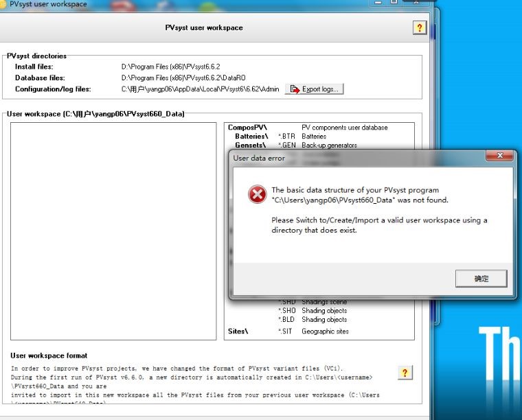Click the *.BLD Shading objects entry
Viewport: 522px width, 420px height.
(x=313, y=320)
